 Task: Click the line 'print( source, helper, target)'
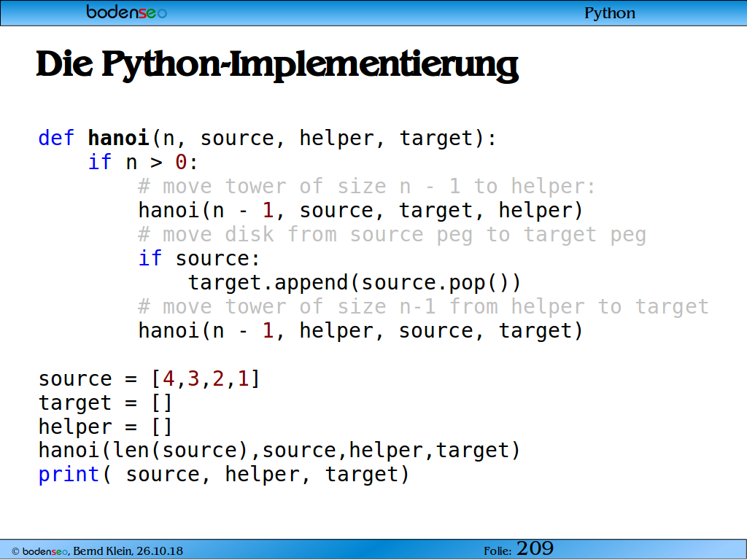[x=223, y=475]
